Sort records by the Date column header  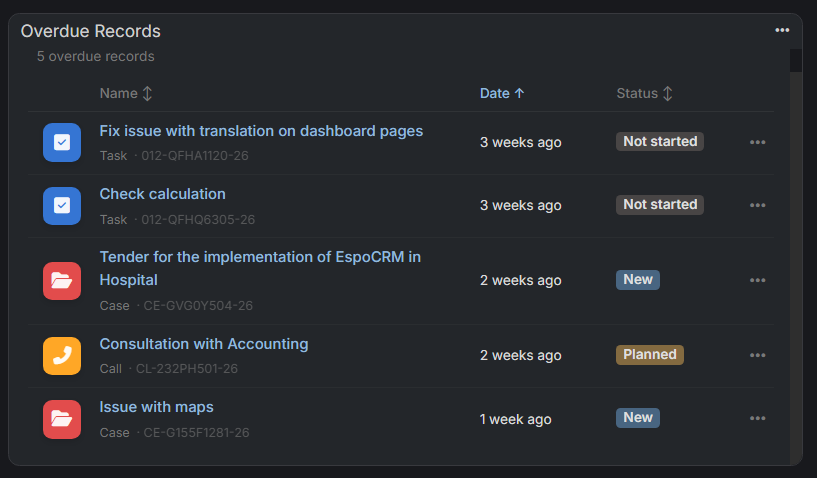(x=494, y=93)
